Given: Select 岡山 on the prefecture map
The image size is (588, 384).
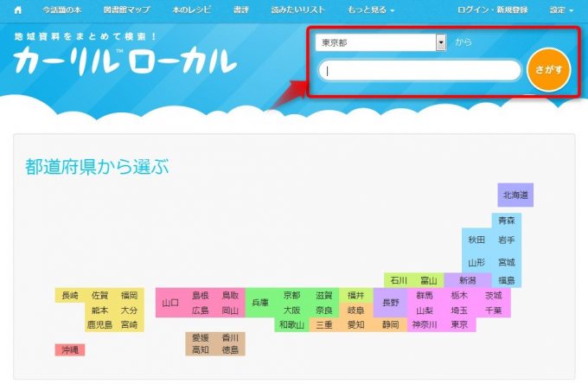Looking at the screenshot, I should click(230, 310).
